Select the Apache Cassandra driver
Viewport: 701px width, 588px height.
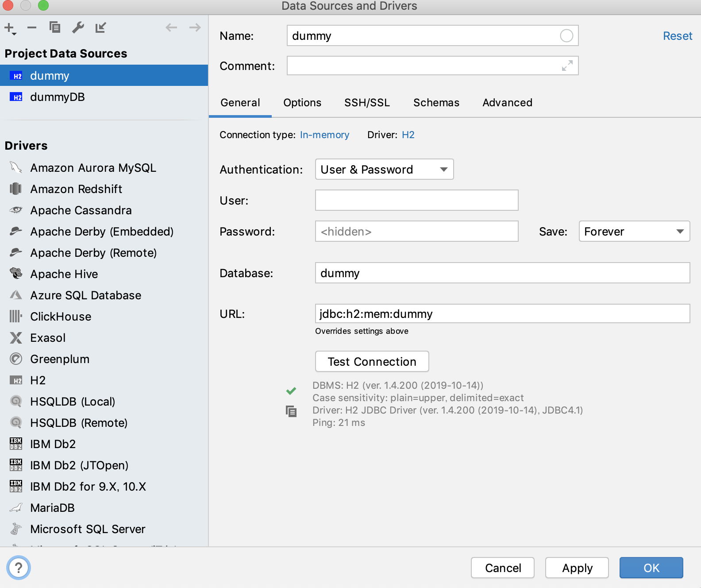(81, 210)
